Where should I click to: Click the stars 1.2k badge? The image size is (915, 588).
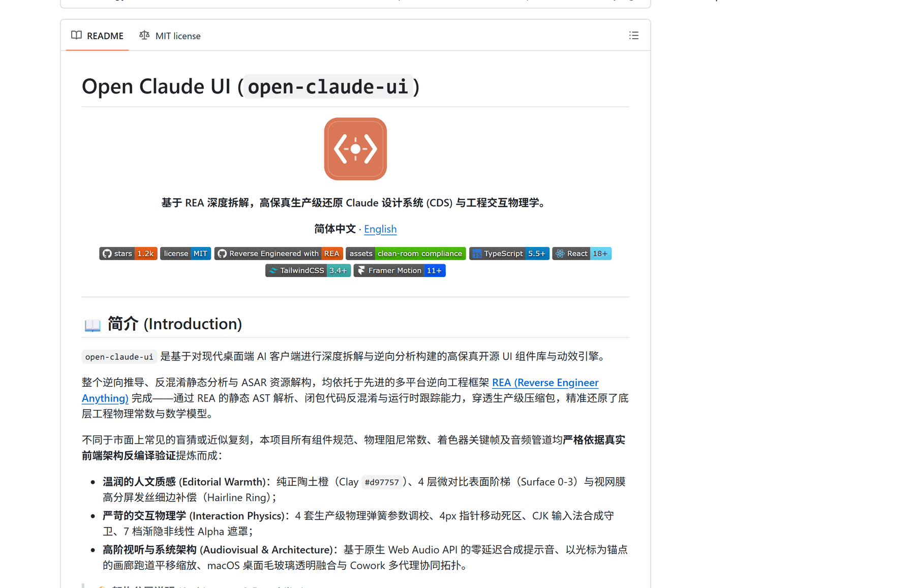click(x=128, y=254)
